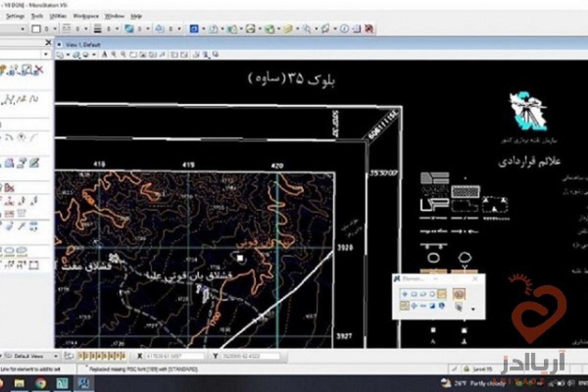Screen dimensions: 588x392
Task: Expand extended settings arrow in Element Selection
Action: tap(473, 309)
